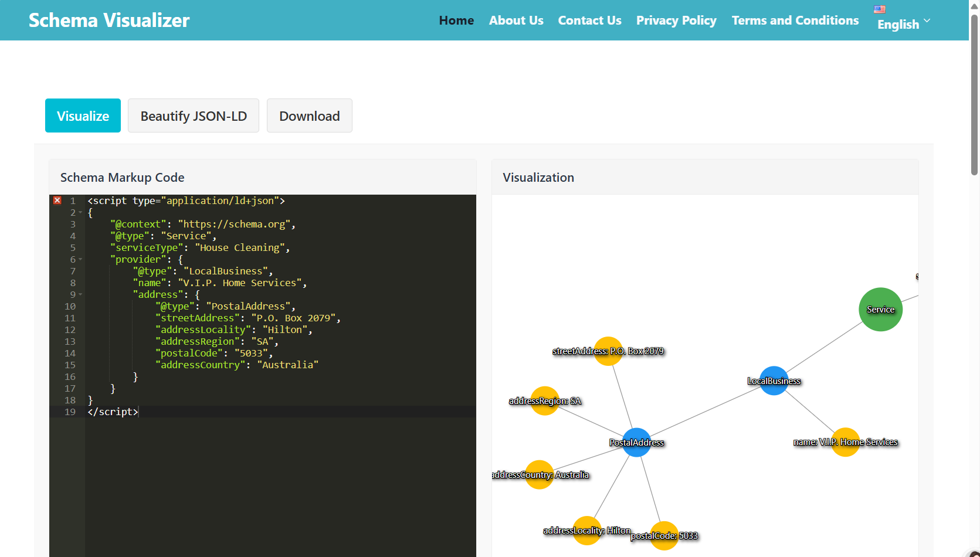Viewport: 980px width, 557px height.
Task: Open the Contact Us page
Action: [589, 21]
